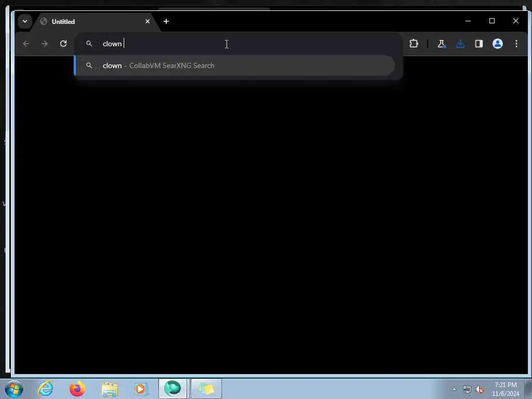Open a new tab with plus button

166,21
